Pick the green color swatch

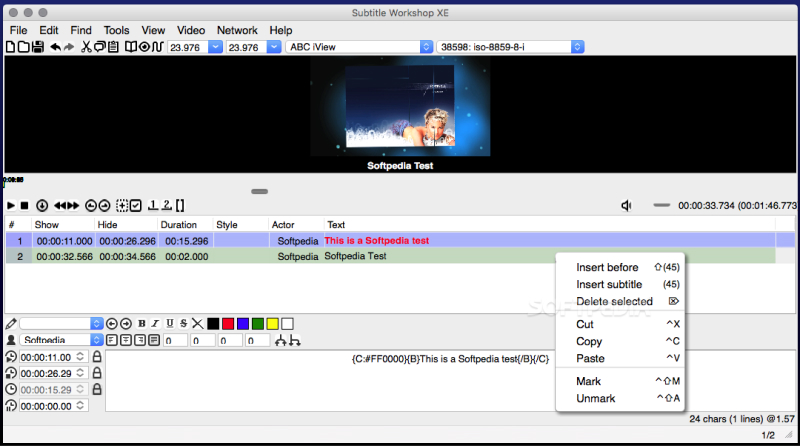(x=258, y=324)
